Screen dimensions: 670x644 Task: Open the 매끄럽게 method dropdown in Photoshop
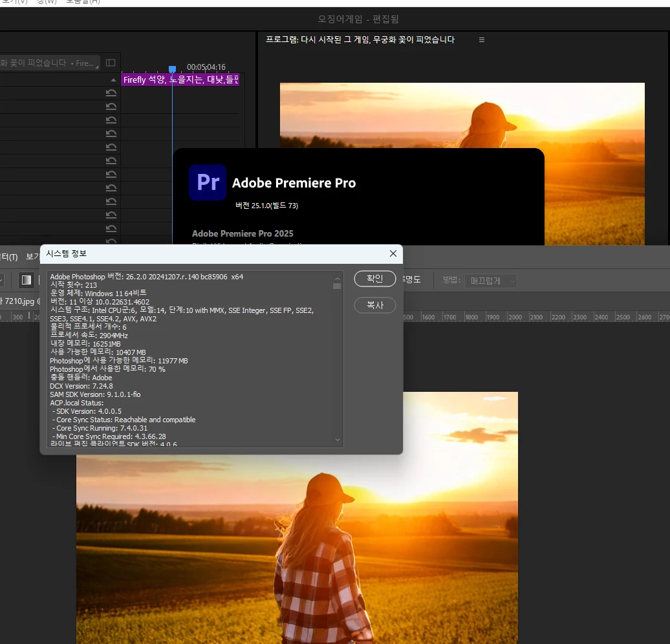pos(491,281)
